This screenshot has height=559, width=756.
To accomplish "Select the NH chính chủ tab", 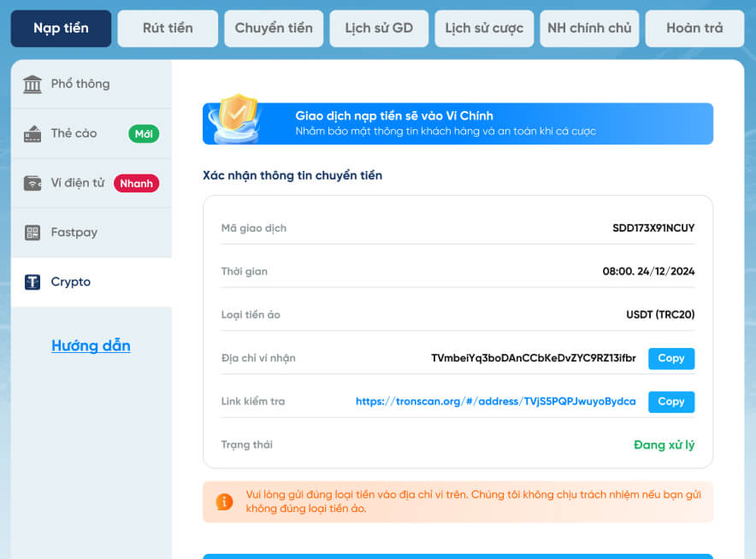I will pyautogui.click(x=589, y=28).
